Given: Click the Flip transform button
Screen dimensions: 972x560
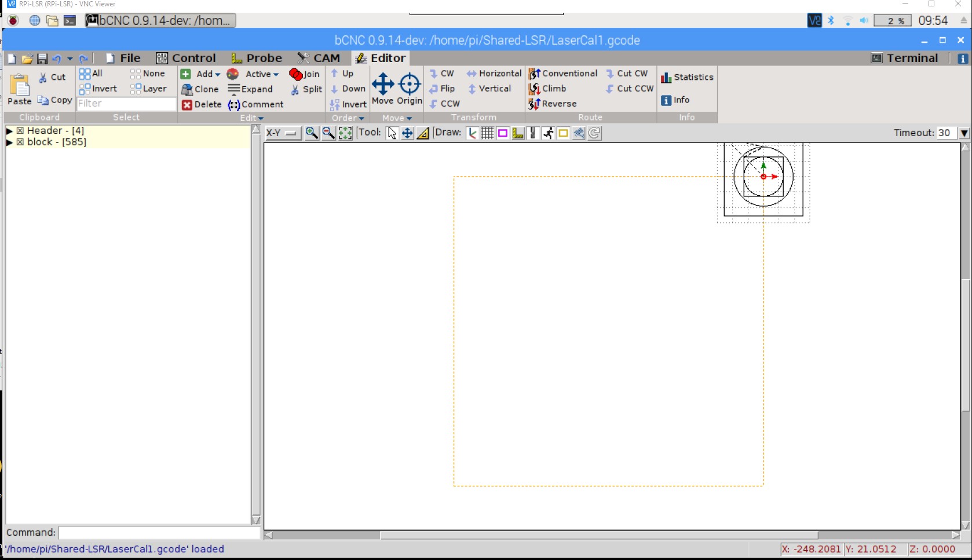Looking at the screenshot, I should (x=442, y=89).
